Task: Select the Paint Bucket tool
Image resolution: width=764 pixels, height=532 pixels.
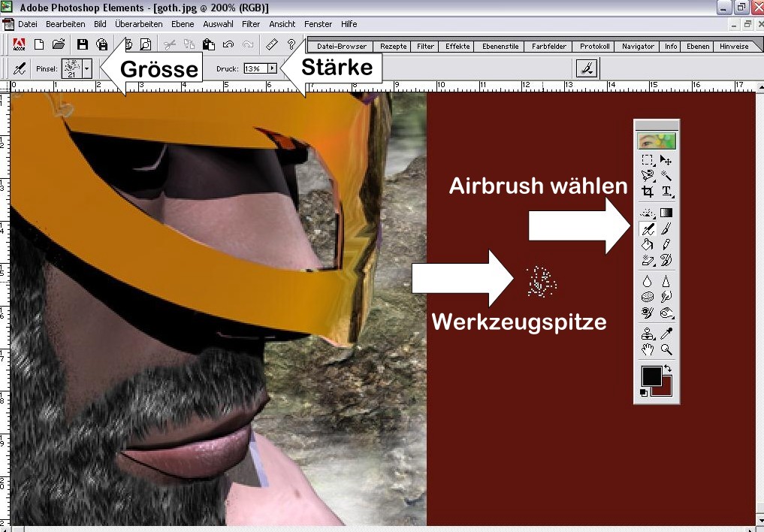Action: pyautogui.click(x=648, y=244)
